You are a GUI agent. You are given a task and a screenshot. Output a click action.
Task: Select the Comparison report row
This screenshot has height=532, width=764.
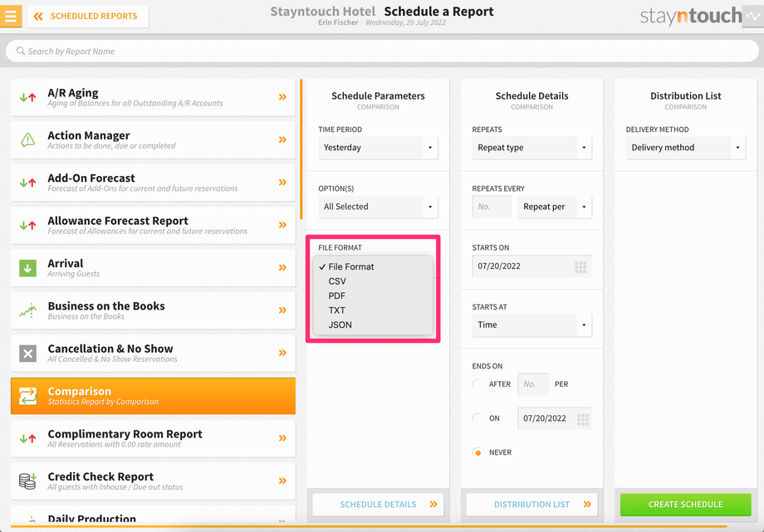(x=153, y=396)
